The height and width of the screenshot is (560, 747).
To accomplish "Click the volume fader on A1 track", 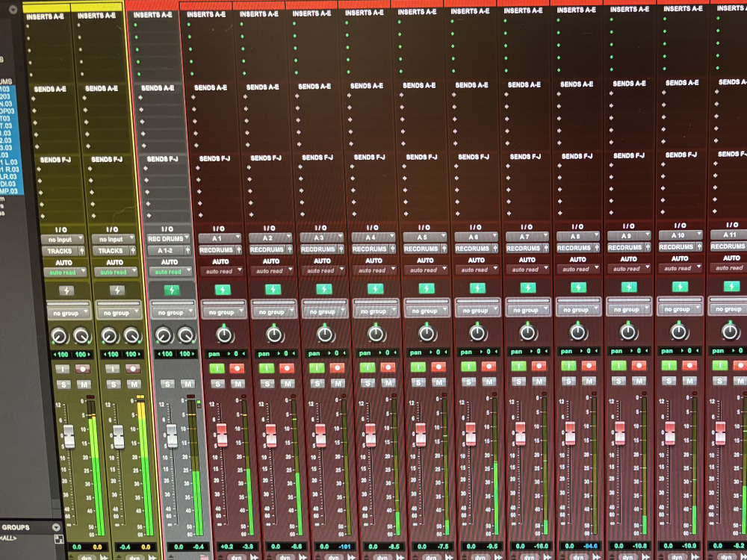I will [222, 435].
